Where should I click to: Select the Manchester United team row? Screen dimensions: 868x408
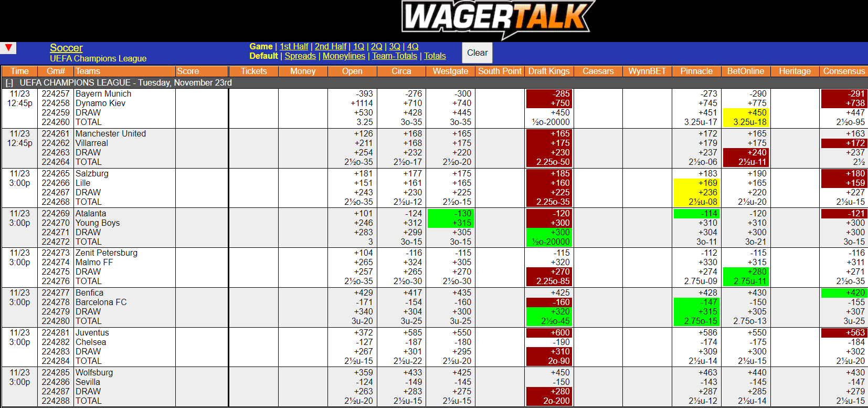(111, 134)
